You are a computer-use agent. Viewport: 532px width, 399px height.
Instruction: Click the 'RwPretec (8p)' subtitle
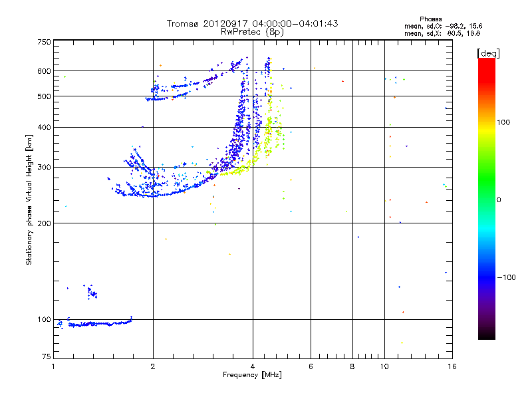pos(252,32)
